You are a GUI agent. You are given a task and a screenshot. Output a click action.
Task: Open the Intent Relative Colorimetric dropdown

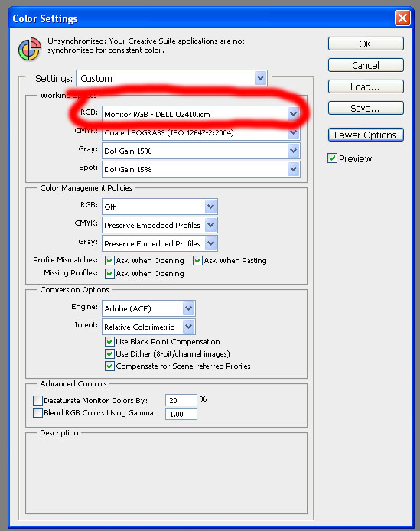pos(148,327)
